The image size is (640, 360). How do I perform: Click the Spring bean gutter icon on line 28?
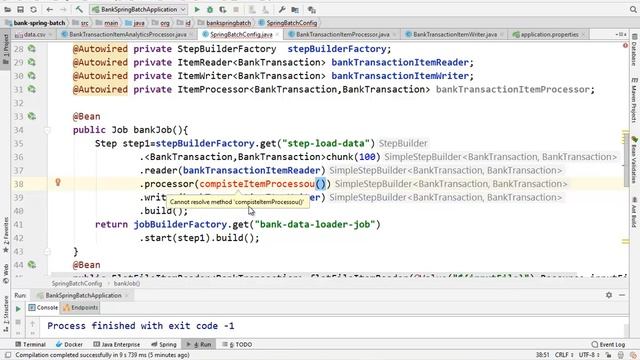[31, 49]
